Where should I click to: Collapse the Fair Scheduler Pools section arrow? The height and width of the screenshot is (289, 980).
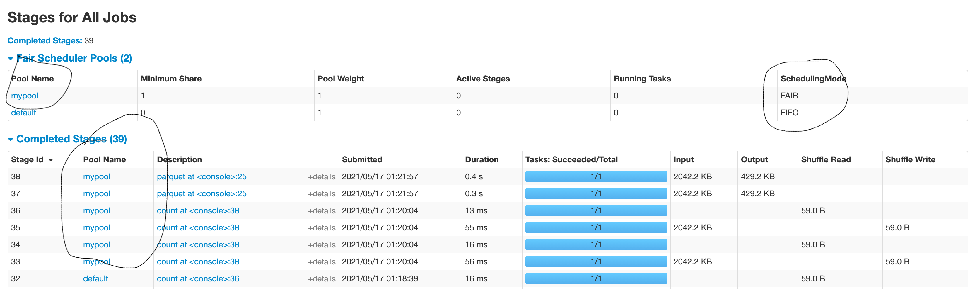click(x=10, y=59)
